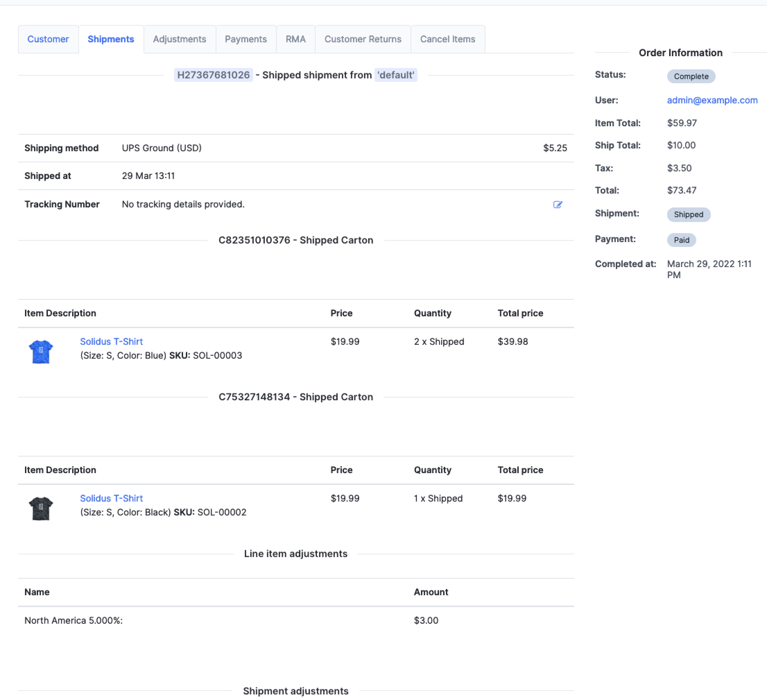The width and height of the screenshot is (767, 700).
Task: Click the Shipped shipment state badge
Action: click(x=688, y=214)
